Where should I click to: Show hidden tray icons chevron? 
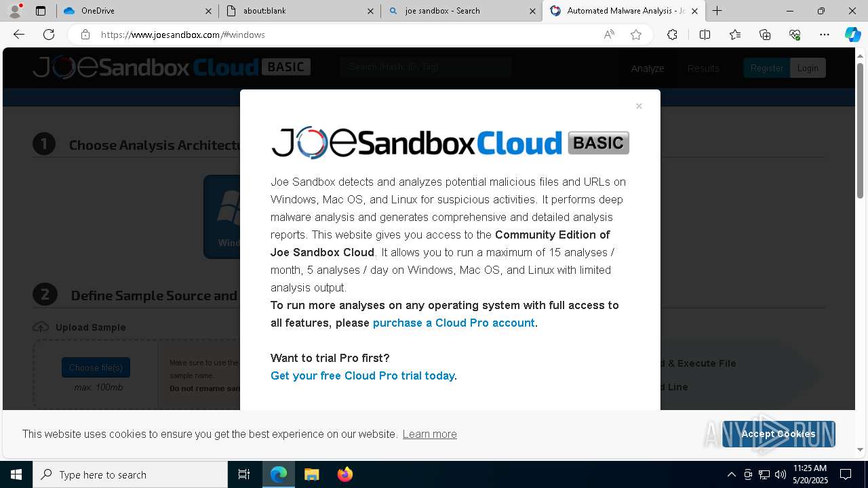coord(732,474)
